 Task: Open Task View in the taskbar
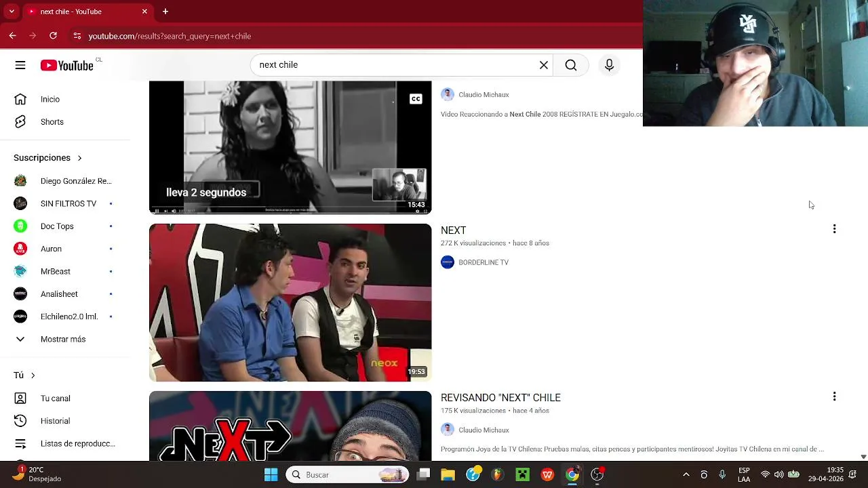(423, 474)
